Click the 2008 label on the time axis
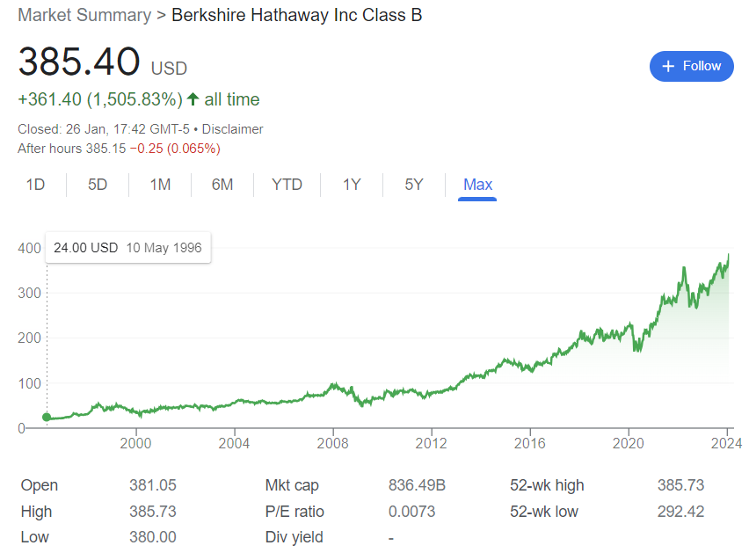 tap(332, 444)
